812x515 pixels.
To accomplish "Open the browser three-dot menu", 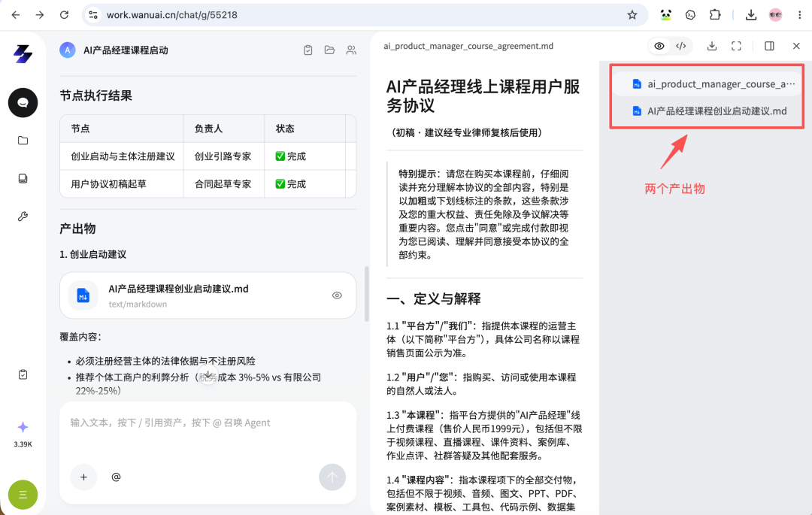I will click(x=799, y=15).
